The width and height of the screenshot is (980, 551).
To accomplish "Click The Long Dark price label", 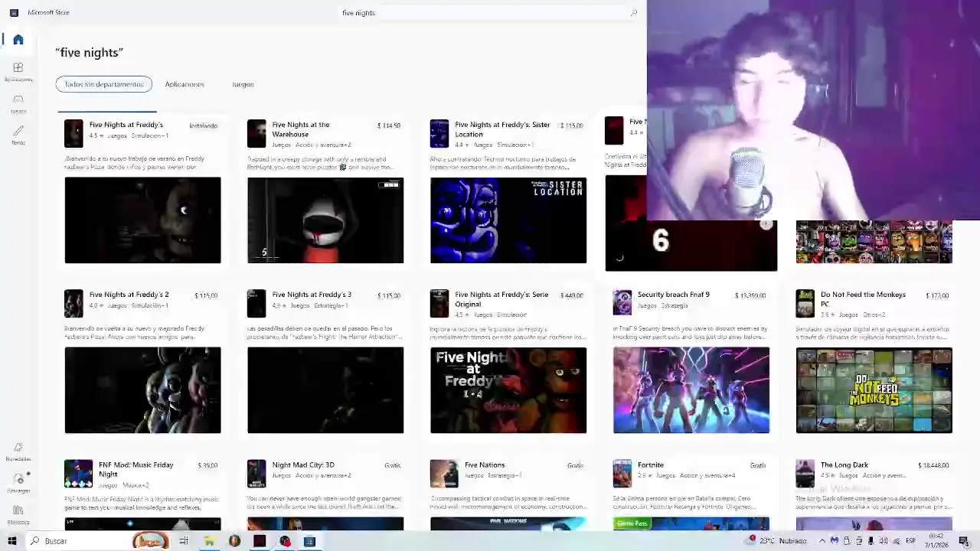I will pyautogui.click(x=933, y=465).
